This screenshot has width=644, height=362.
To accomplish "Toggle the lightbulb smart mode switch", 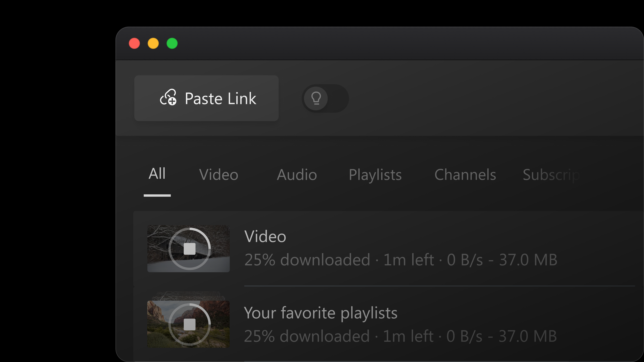I will [325, 98].
